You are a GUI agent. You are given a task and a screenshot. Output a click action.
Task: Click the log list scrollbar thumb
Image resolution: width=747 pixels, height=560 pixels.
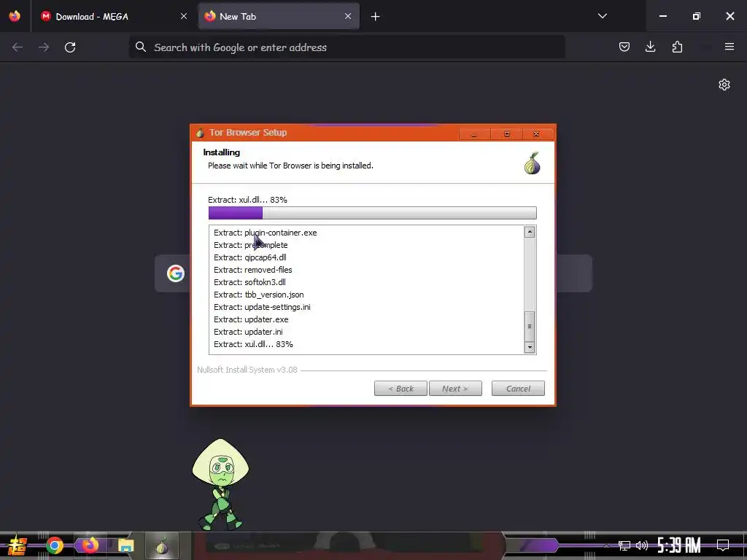click(530, 326)
